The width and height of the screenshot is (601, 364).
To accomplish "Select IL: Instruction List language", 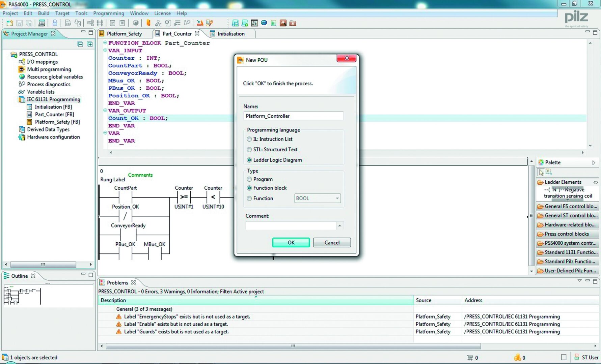I will (x=249, y=139).
